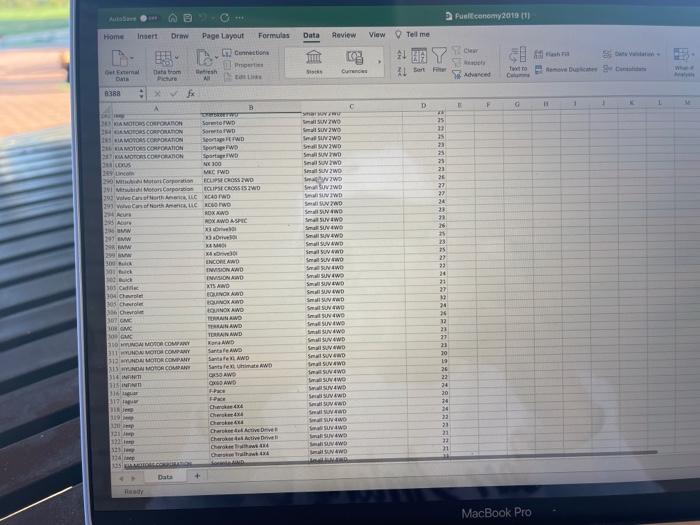Click the fx Insert Function icon
This screenshot has height=525, width=700.
(191, 93)
